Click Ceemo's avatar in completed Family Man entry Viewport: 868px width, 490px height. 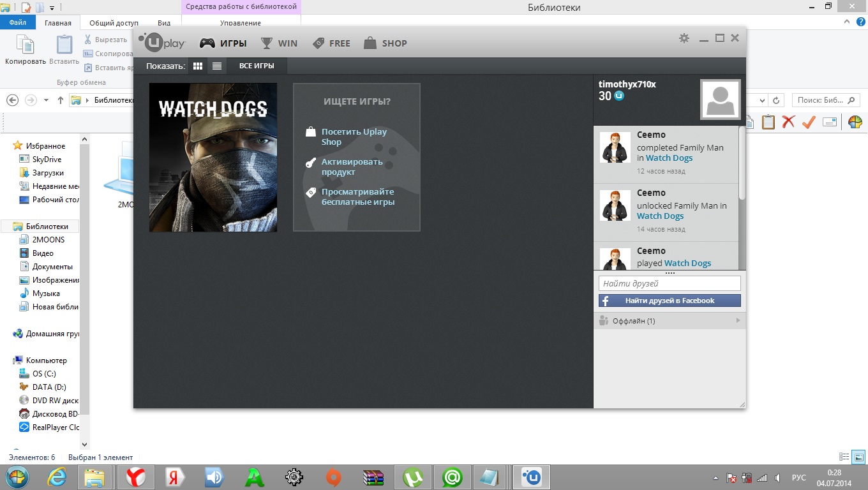click(x=615, y=147)
